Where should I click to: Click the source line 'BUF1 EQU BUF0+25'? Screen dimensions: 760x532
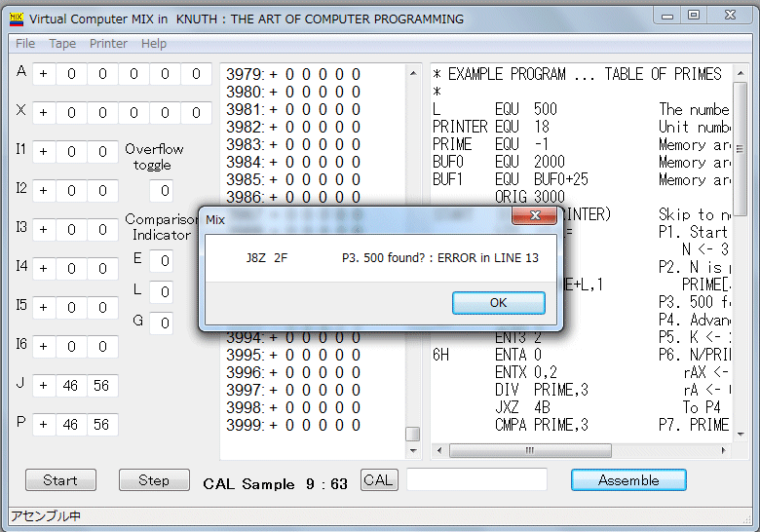pyautogui.click(x=510, y=179)
